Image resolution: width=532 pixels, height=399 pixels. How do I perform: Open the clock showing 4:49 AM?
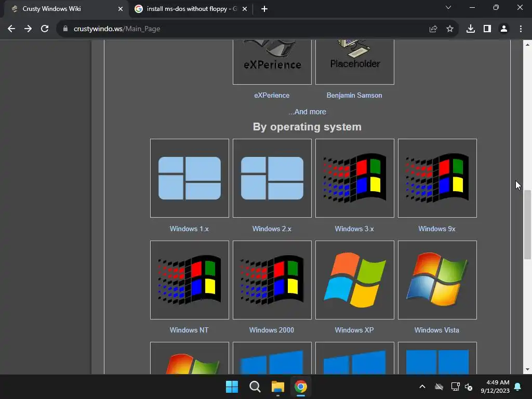click(495, 387)
